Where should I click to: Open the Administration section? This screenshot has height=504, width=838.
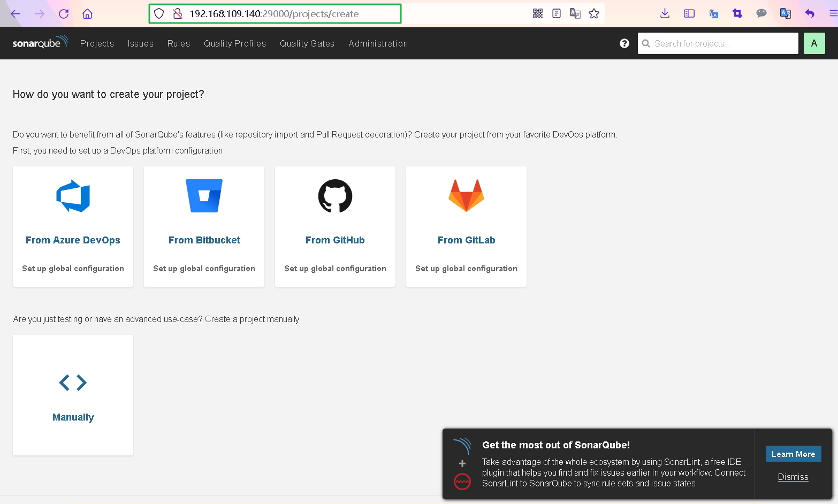point(378,43)
